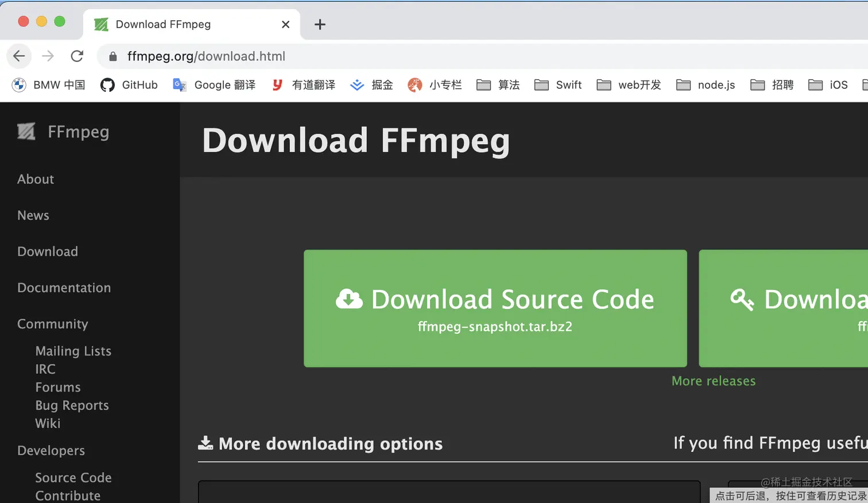This screenshot has height=503, width=868.
Task: Select the Download FFmpeg browser tab
Action: (x=192, y=24)
